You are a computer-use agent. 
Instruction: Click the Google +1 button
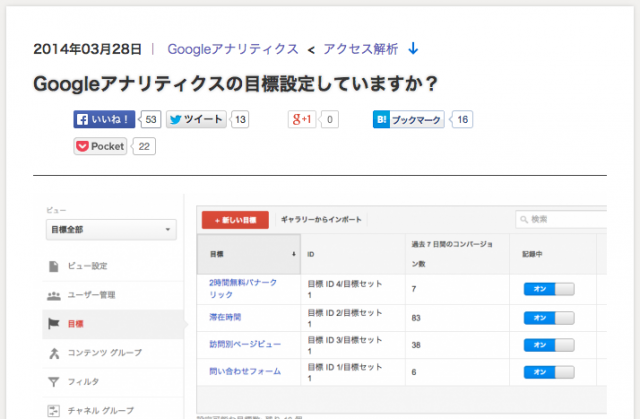coord(302,119)
